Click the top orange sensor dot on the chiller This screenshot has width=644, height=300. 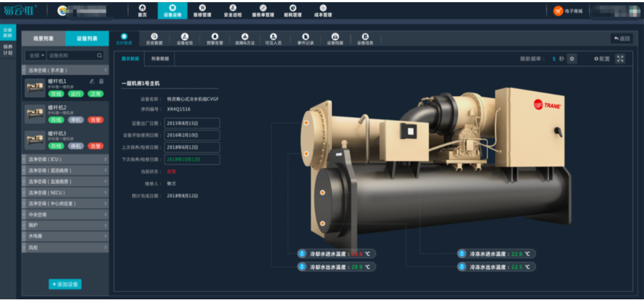306,122
